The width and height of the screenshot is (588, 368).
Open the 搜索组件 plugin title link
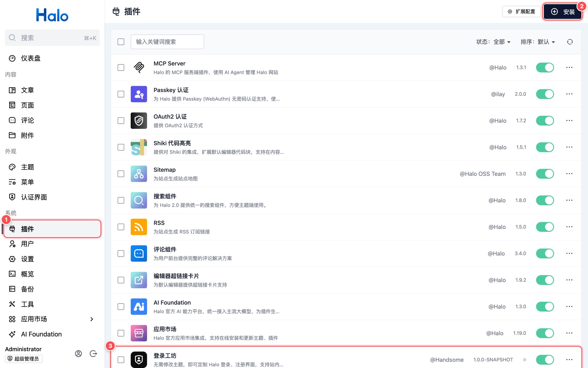[x=165, y=197]
